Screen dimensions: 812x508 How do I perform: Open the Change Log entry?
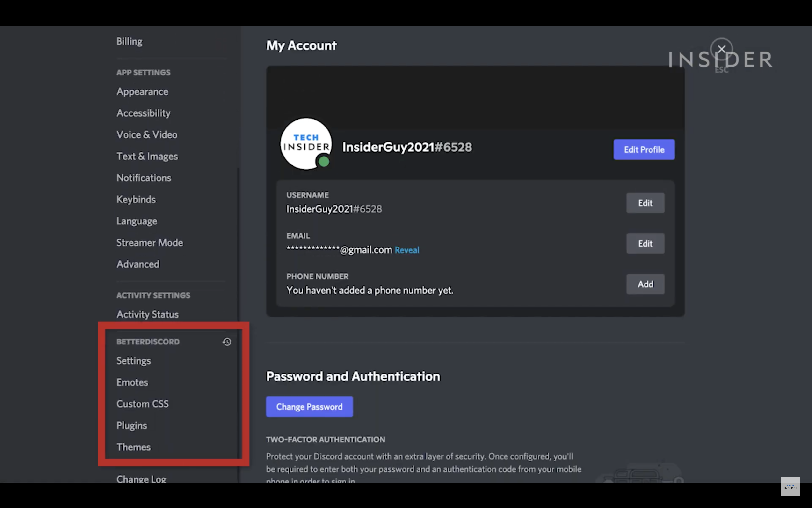pyautogui.click(x=141, y=479)
